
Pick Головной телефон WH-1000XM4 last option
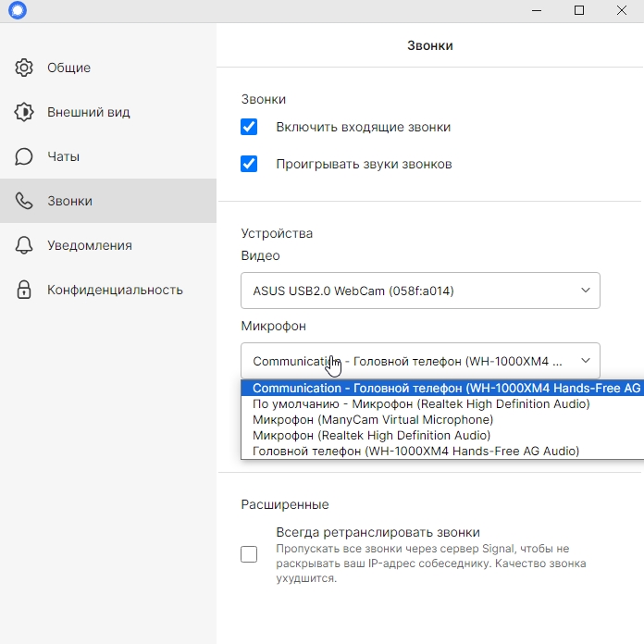click(415, 451)
